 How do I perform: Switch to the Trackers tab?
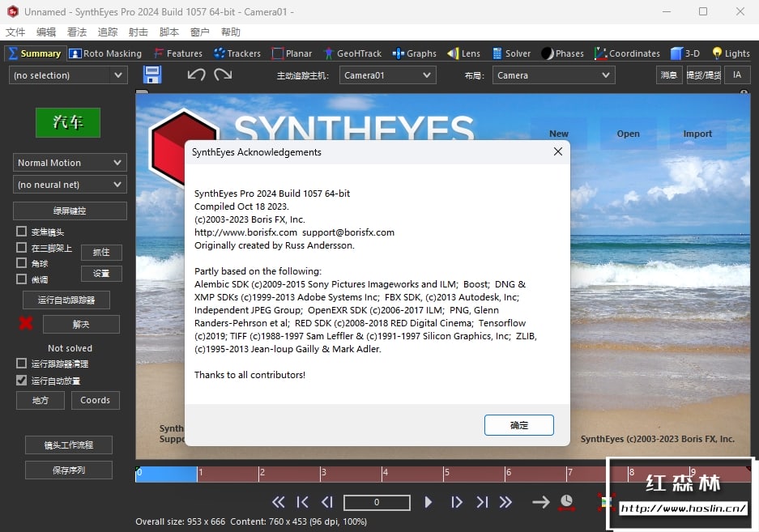(x=237, y=53)
